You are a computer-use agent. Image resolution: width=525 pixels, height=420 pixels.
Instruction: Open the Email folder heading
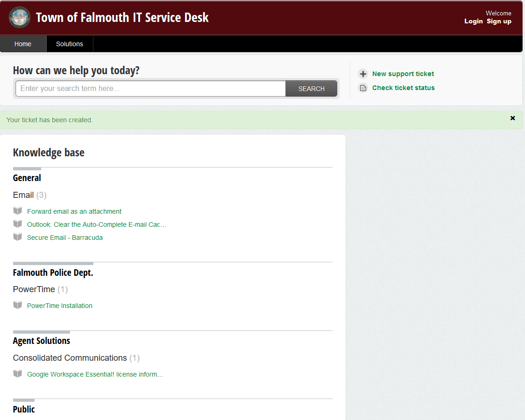tap(23, 195)
